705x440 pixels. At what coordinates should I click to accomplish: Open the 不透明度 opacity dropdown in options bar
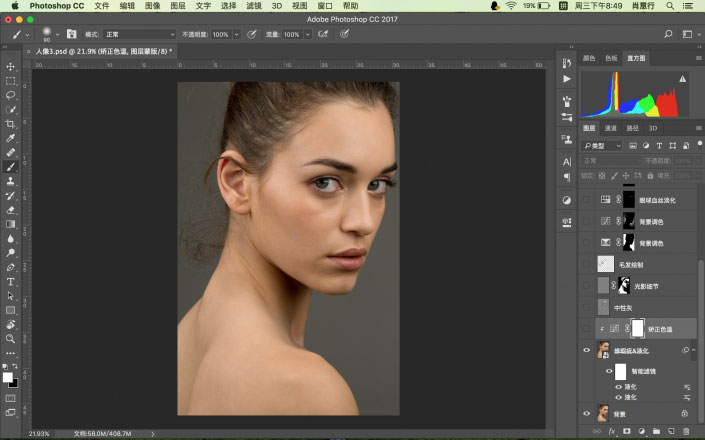(236, 34)
